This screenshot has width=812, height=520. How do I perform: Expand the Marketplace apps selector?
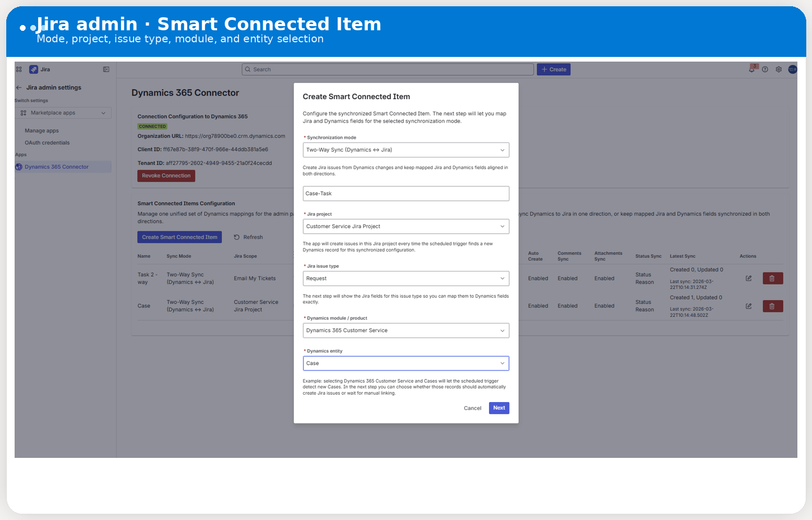click(63, 113)
